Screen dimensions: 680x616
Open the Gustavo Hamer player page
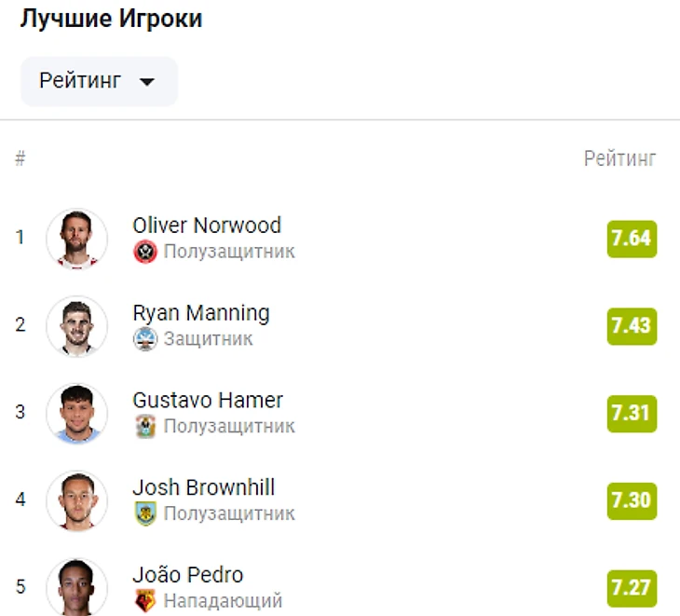208,400
